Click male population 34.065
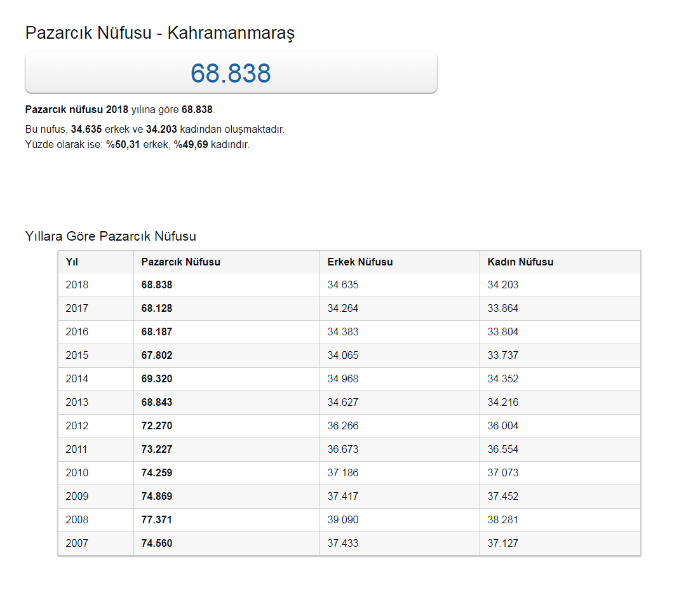 (x=343, y=355)
